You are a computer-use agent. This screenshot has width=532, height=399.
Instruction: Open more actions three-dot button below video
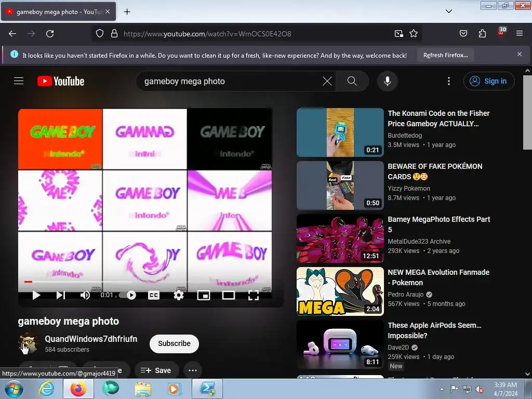point(193,370)
